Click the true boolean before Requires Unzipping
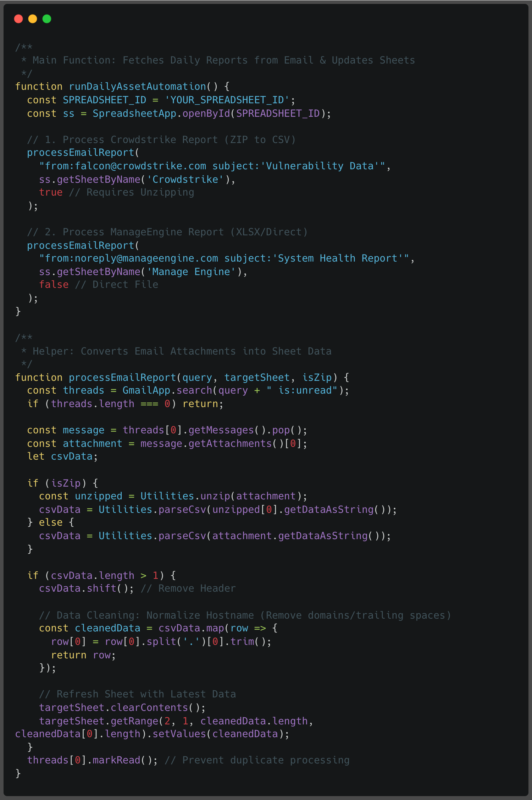Image resolution: width=532 pixels, height=800 pixels. 51,192
